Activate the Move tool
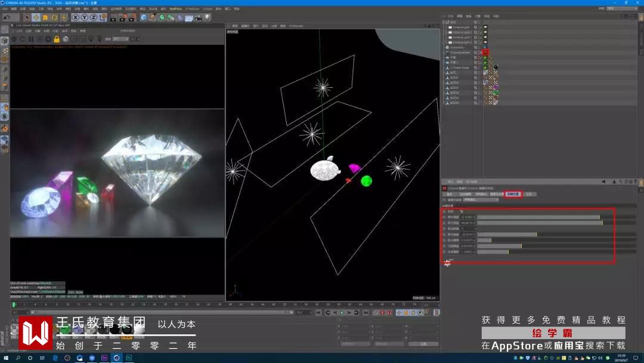644x363 pixels. pos(36,18)
